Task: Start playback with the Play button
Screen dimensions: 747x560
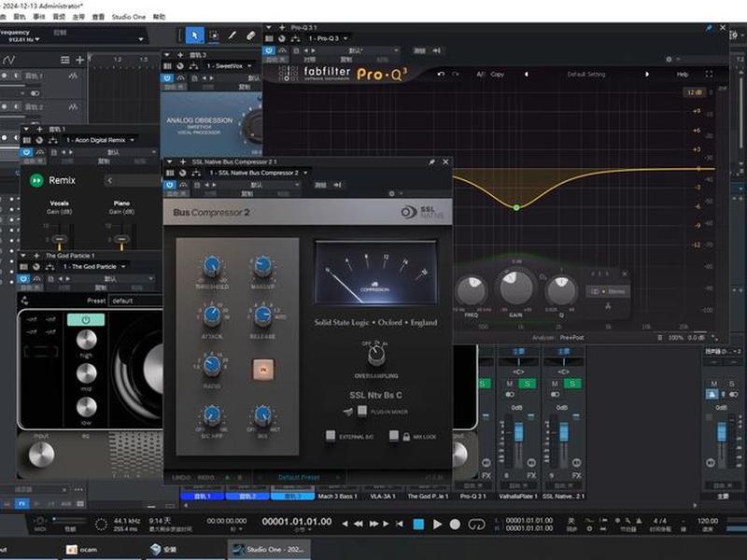Action: click(x=437, y=524)
